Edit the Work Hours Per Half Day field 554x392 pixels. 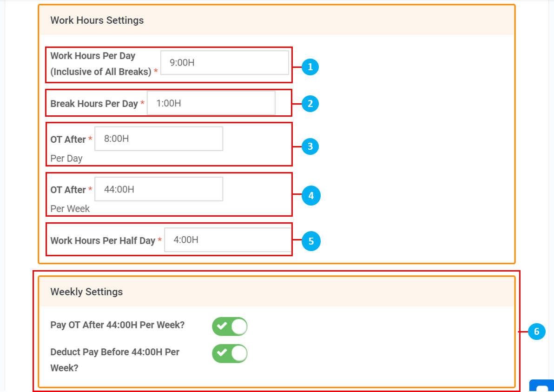pyautogui.click(x=228, y=240)
